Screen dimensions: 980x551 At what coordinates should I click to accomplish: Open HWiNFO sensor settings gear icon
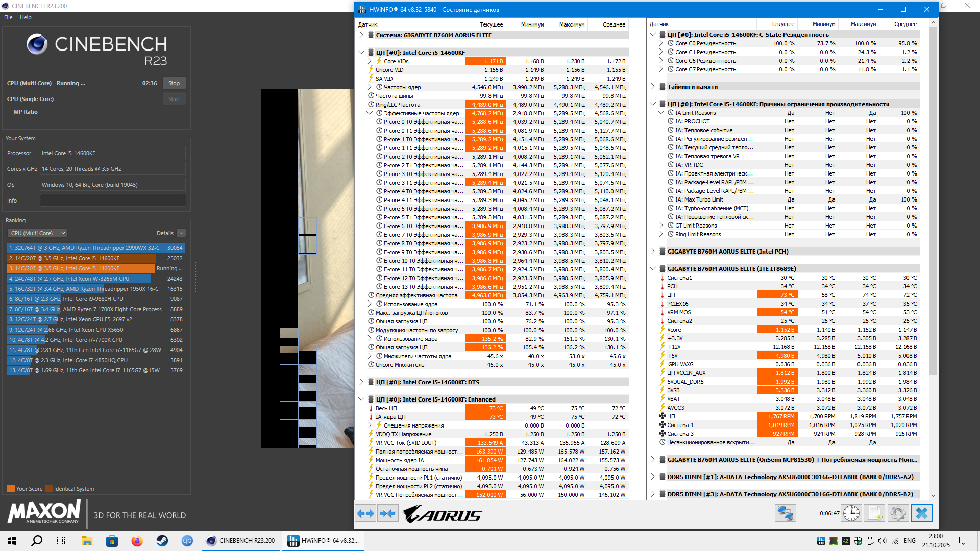[x=898, y=513]
